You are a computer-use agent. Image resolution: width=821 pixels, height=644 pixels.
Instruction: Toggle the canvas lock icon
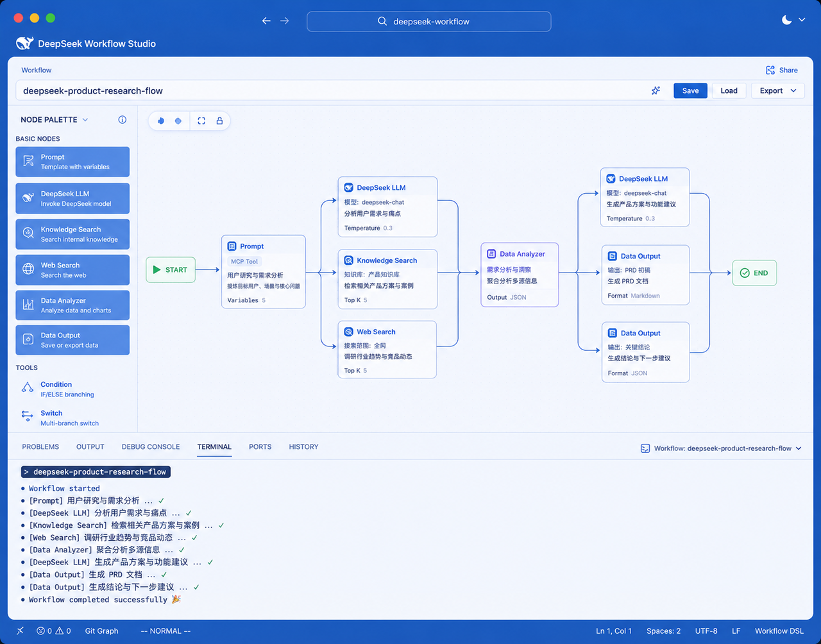pos(219,121)
